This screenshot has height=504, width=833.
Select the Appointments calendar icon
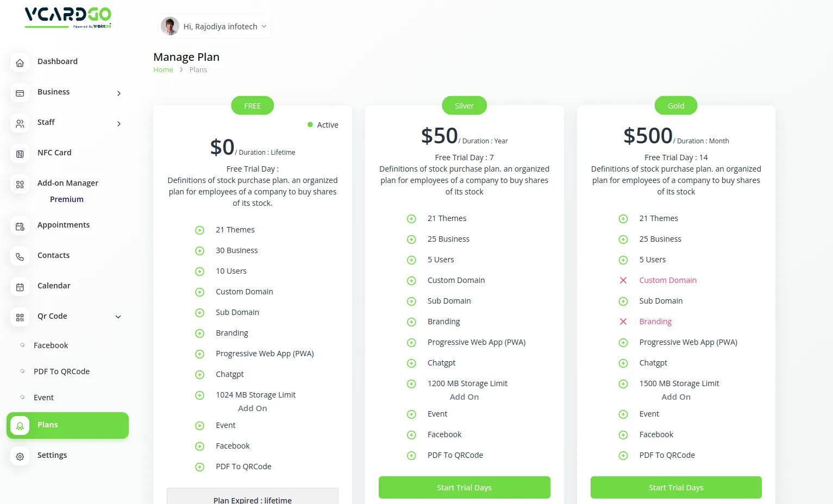pos(20,226)
